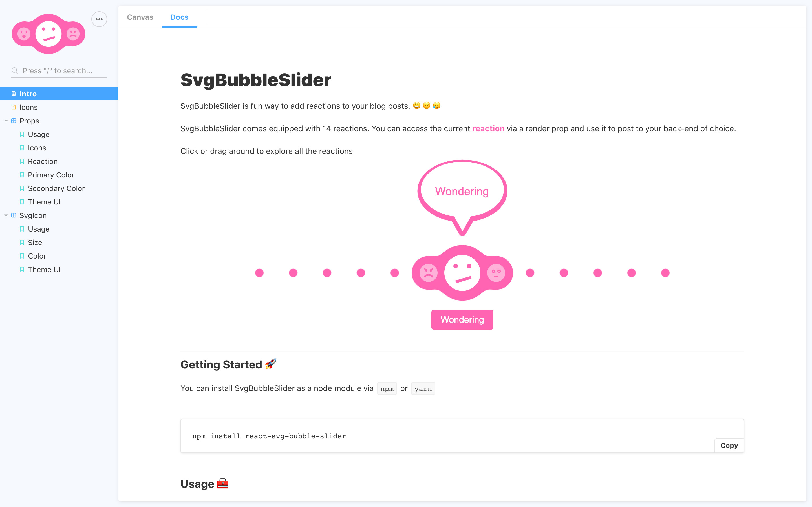Click the search magnifier icon
812x507 pixels.
coord(15,70)
